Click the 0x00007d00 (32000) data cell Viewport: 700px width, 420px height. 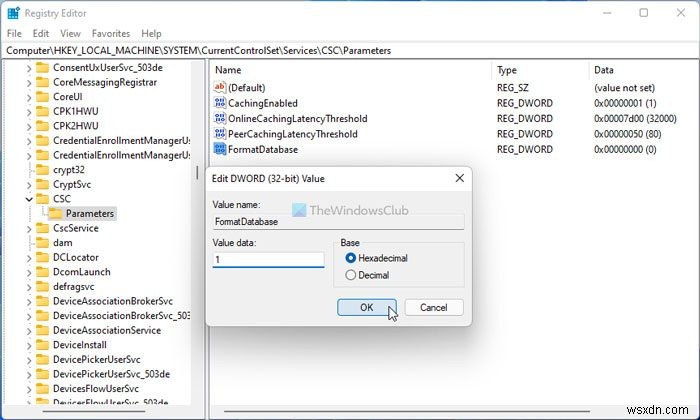pos(635,118)
